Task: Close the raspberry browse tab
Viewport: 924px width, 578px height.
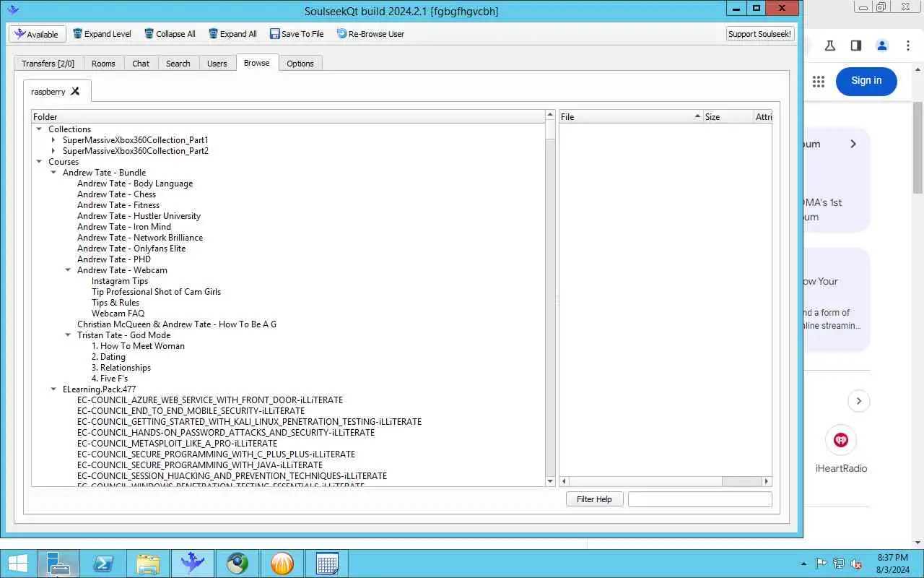Action: (x=75, y=91)
